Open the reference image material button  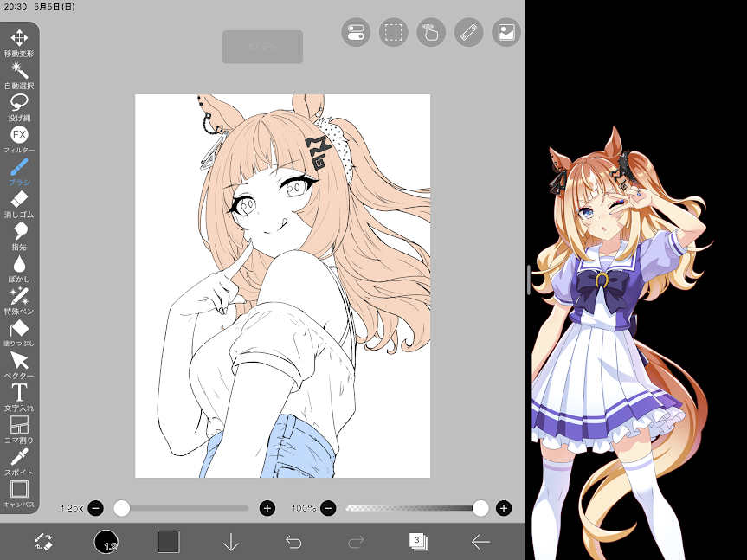click(506, 32)
